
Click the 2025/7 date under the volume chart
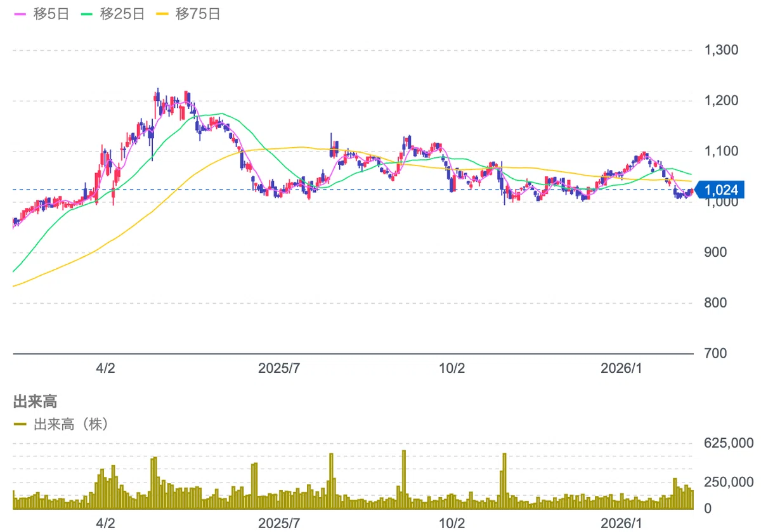pos(279,524)
